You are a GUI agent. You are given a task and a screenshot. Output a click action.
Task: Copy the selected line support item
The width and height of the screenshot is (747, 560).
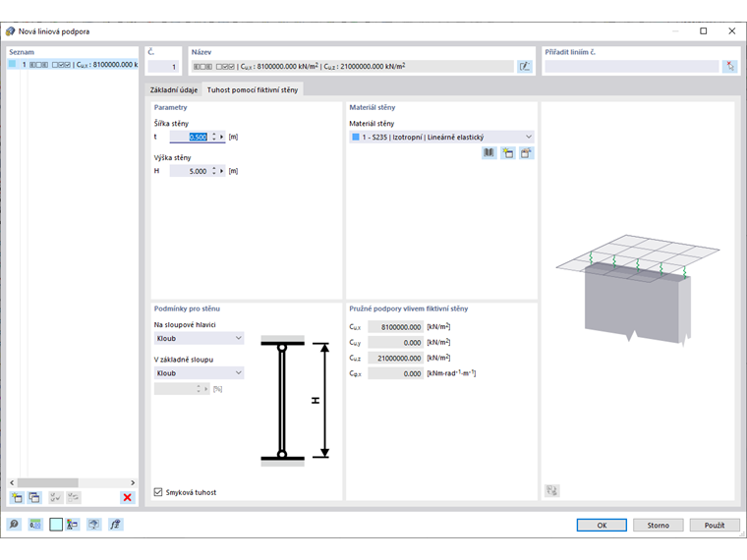pyautogui.click(x=34, y=498)
